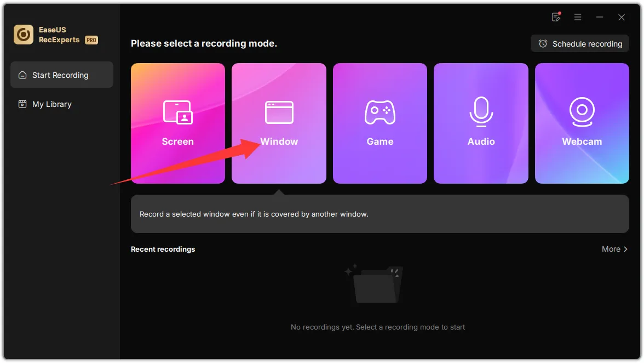
Task: Minimize the RecExperts window
Action: tap(600, 17)
